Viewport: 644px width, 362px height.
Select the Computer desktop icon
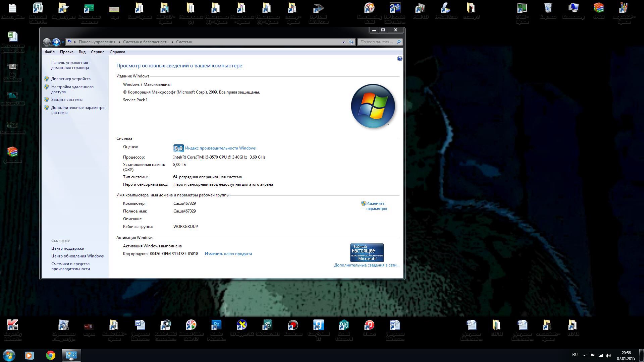coord(574,11)
